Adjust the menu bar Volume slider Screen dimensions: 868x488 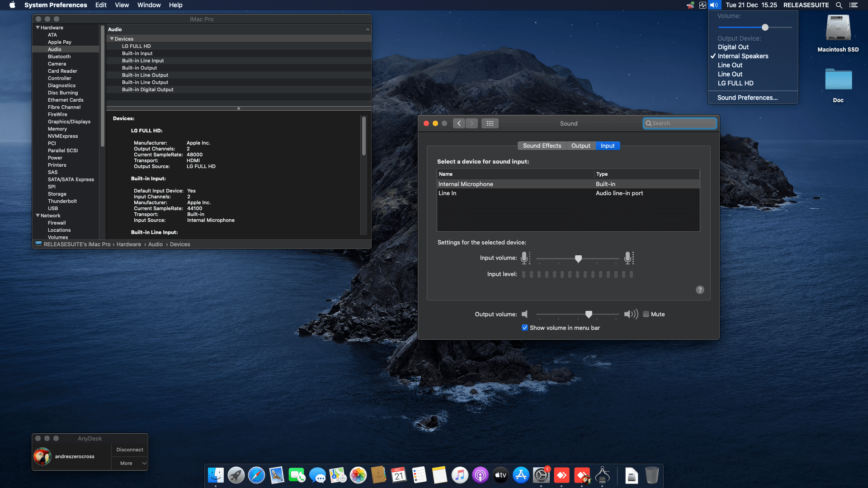point(755,28)
